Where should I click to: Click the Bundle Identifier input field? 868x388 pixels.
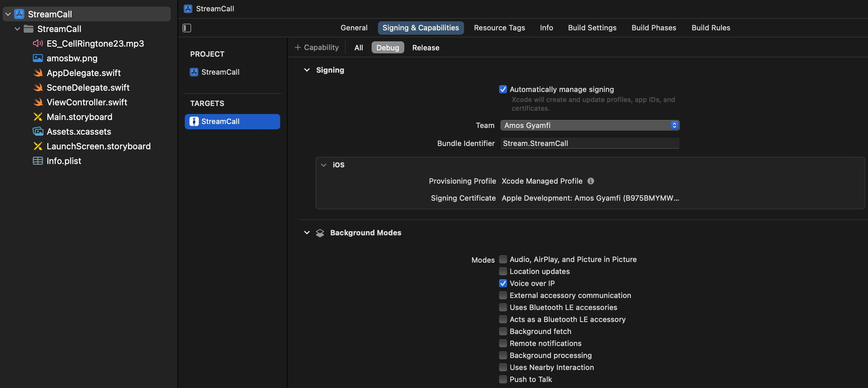pyautogui.click(x=589, y=143)
